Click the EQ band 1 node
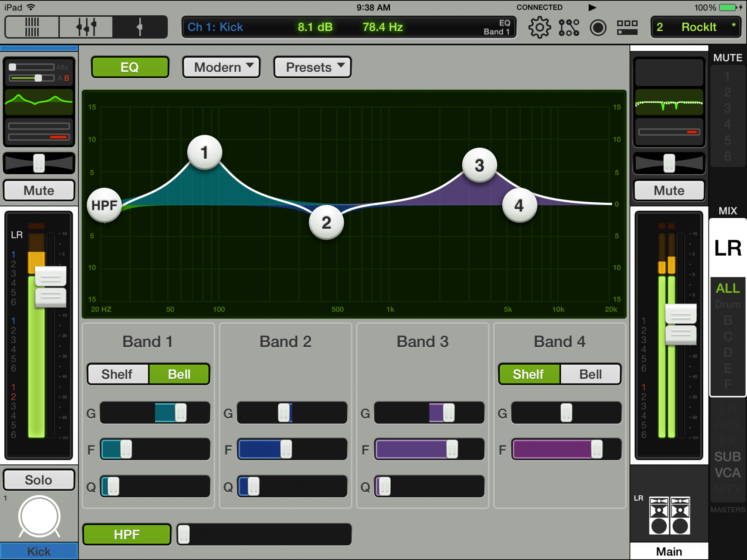Screen dimensions: 747x560 point(205,152)
